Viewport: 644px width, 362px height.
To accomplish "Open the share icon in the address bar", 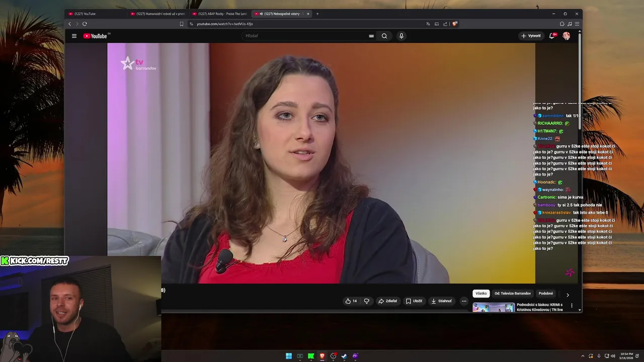I will (445, 24).
